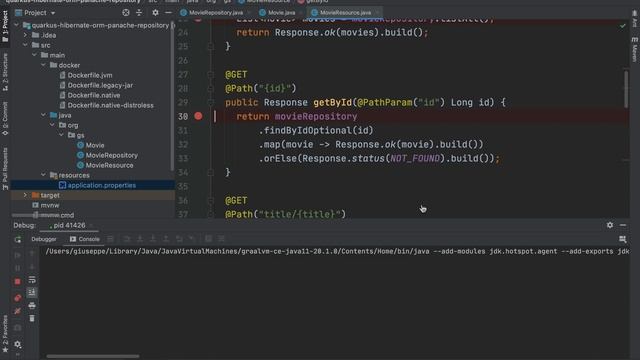Select the pid 41426 debug session tab
The height and width of the screenshot is (360, 640).
(x=69, y=225)
